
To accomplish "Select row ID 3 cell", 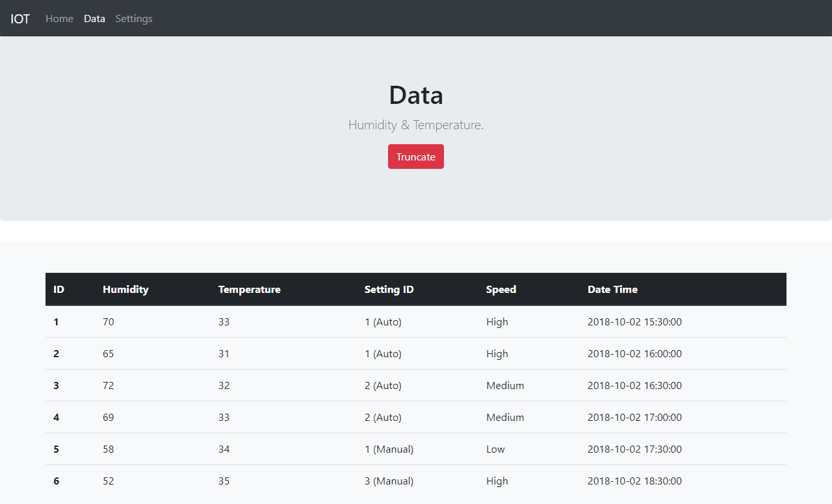I will 56,385.
